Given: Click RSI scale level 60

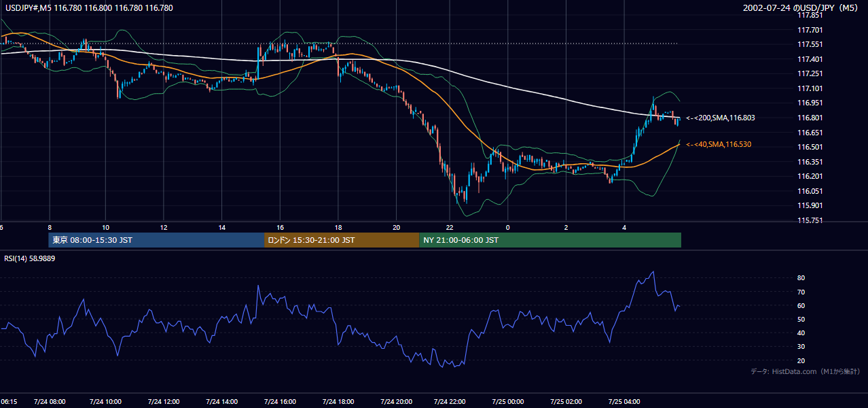Looking at the screenshot, I should click(801, 305).
